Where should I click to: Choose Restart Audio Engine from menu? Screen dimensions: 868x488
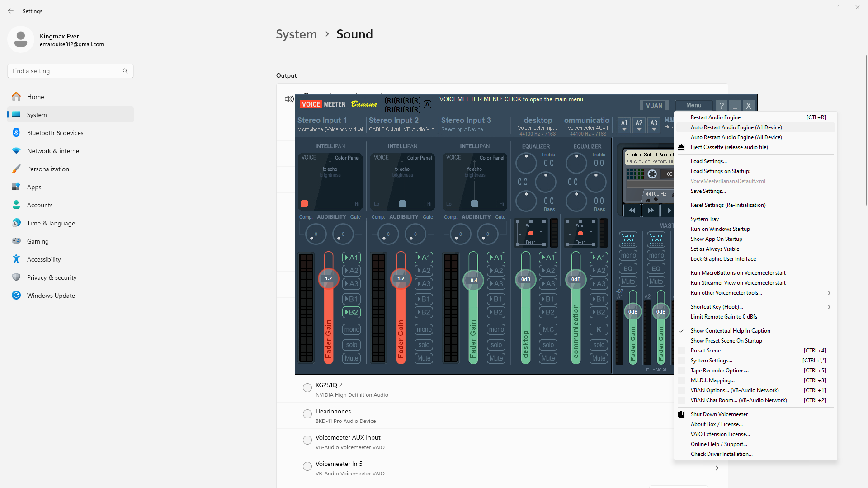pos(715,117)
